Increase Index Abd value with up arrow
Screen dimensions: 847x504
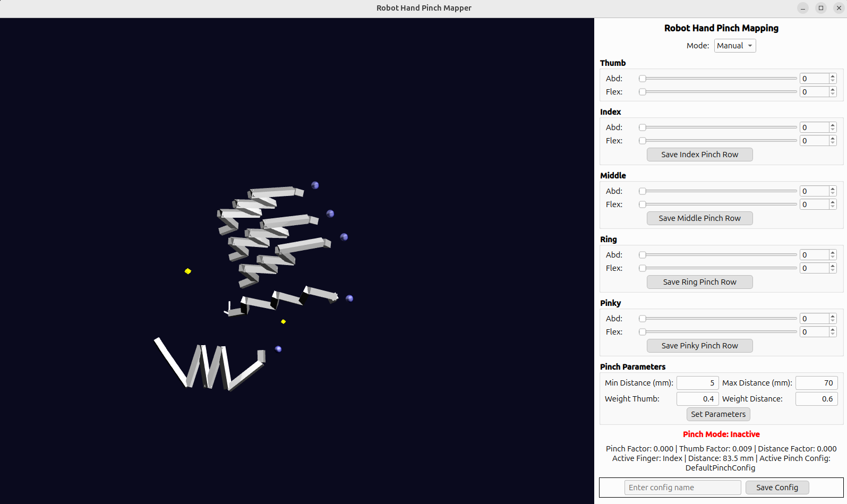click(833, 125)
